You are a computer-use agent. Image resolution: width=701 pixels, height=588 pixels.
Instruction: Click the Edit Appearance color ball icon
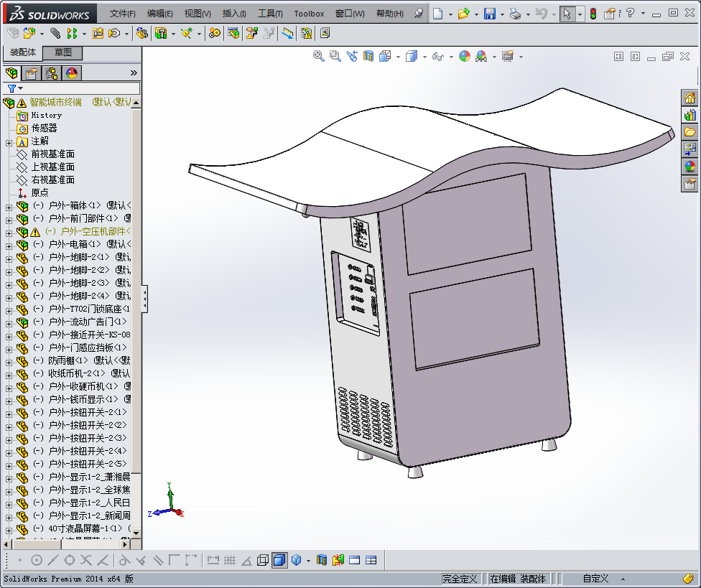(465, 56)
